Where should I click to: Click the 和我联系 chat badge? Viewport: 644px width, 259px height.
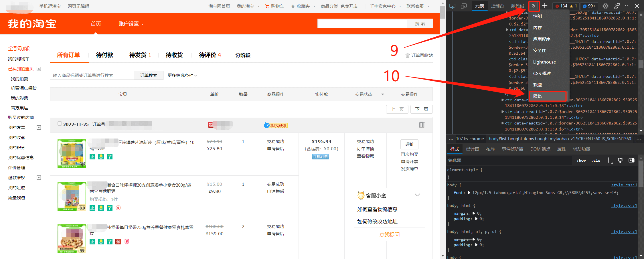click(x=276, y=125)
